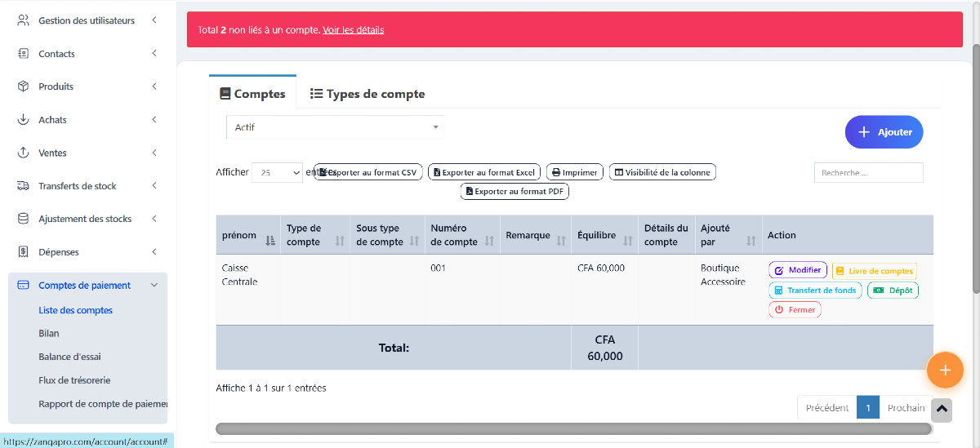Viewport: 980px width, 448px height.
Task: Click the scroll-to-top chevron button
Action: click(942, 410)
